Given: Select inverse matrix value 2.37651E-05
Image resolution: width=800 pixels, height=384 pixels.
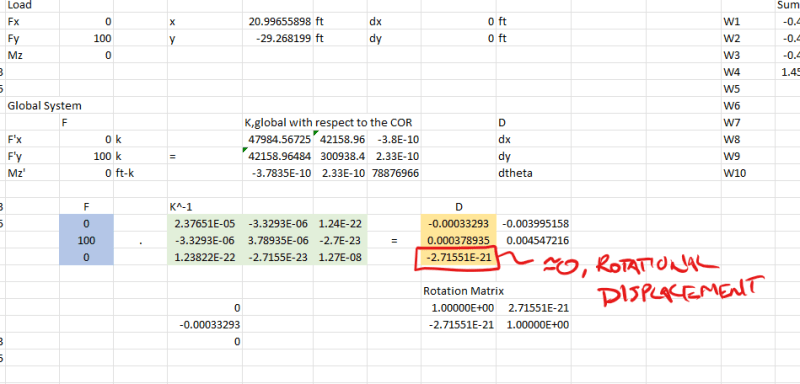Looking at the screenshot, I should tap(205, 223).
